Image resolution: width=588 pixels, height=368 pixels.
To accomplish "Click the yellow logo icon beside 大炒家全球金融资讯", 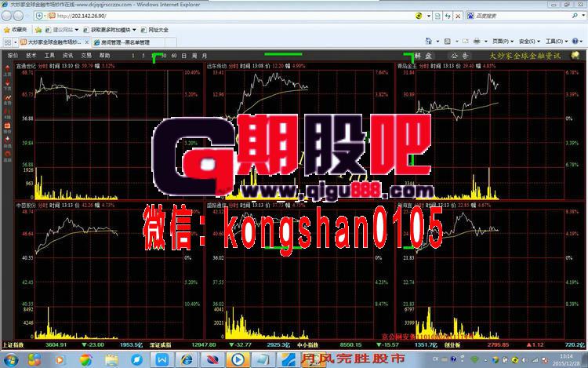I will (x=575, y=56).
